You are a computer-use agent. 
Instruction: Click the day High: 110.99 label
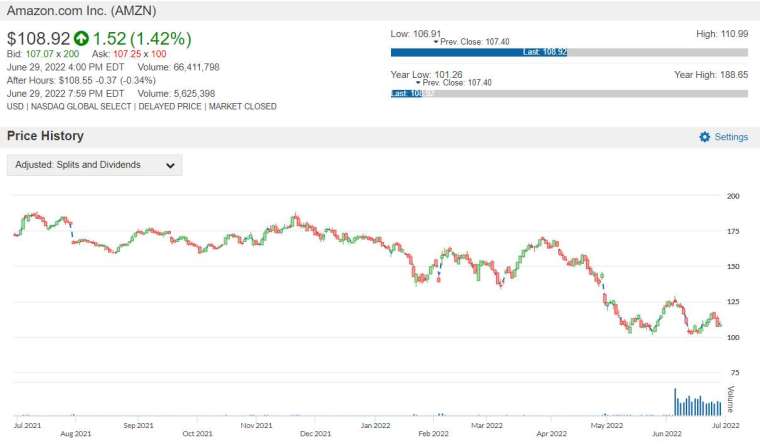pos(722,33)
